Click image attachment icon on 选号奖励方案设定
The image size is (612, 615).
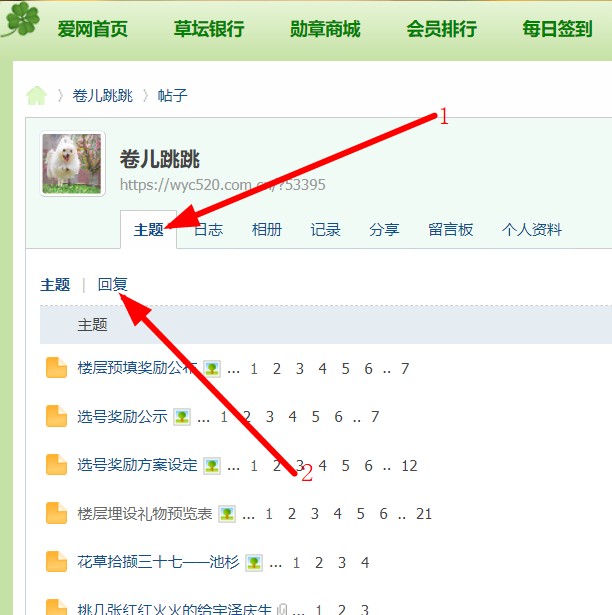click(212, 466)
